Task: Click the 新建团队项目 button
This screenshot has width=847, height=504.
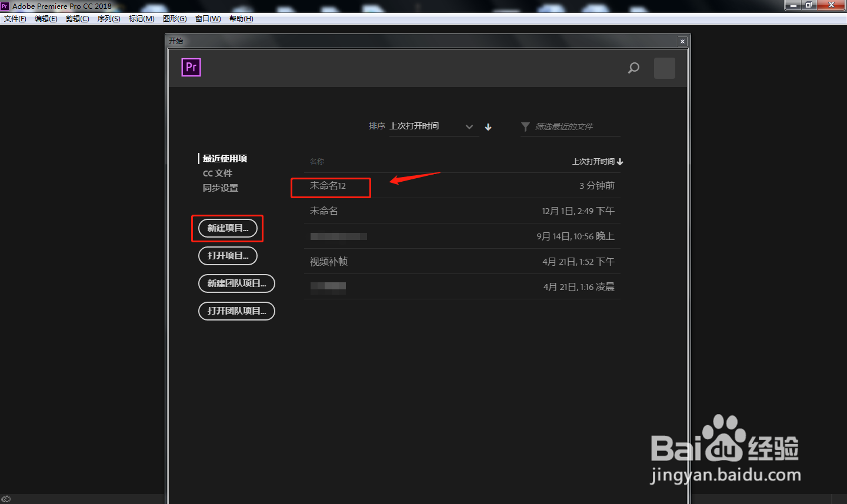Action: pyautogui.click(x=237, y=283)
